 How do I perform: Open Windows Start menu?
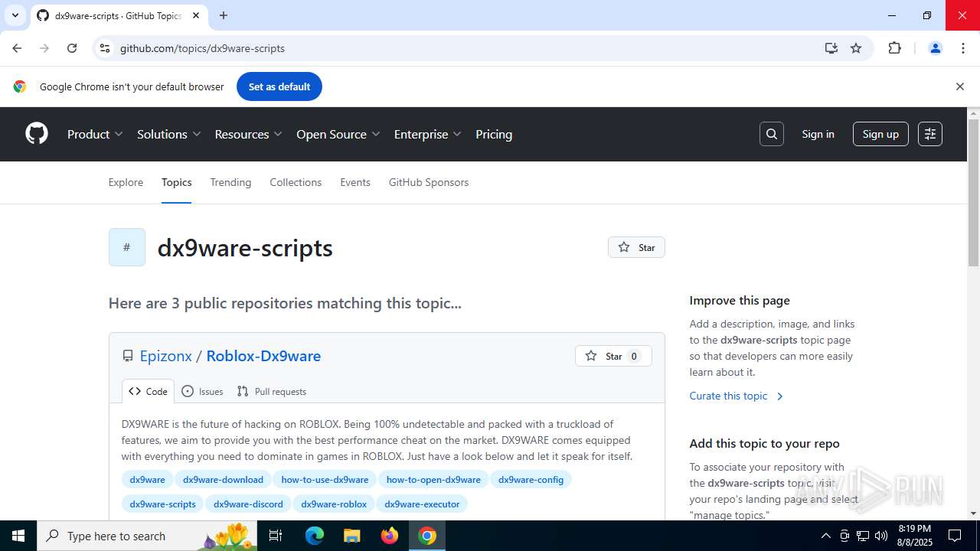point(18,536)
